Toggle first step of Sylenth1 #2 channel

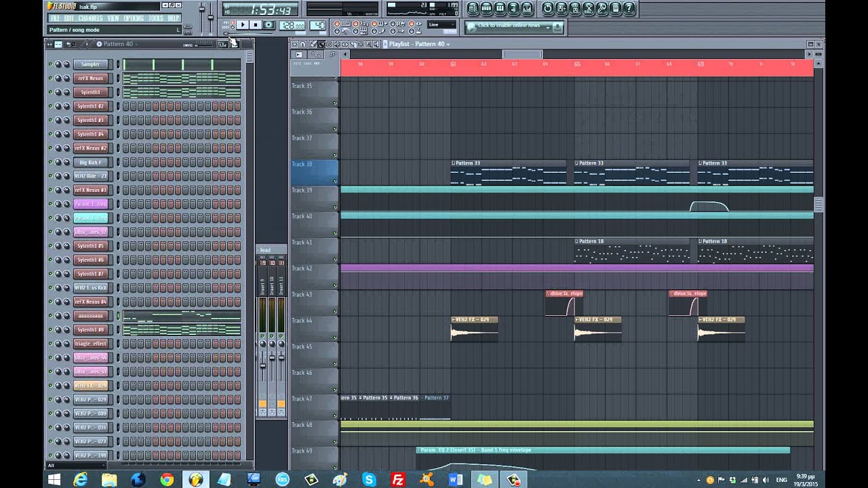(x=125, y=106)
